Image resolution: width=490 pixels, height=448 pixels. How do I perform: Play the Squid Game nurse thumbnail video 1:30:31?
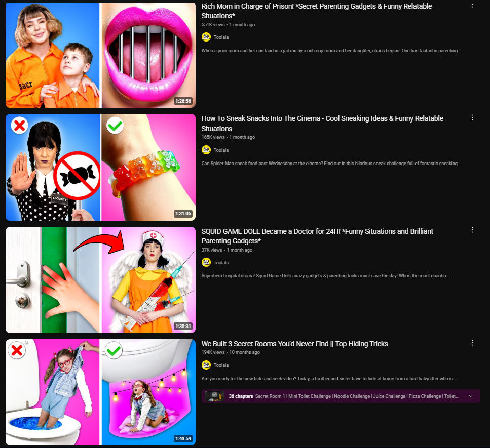(x=100, y=280)
